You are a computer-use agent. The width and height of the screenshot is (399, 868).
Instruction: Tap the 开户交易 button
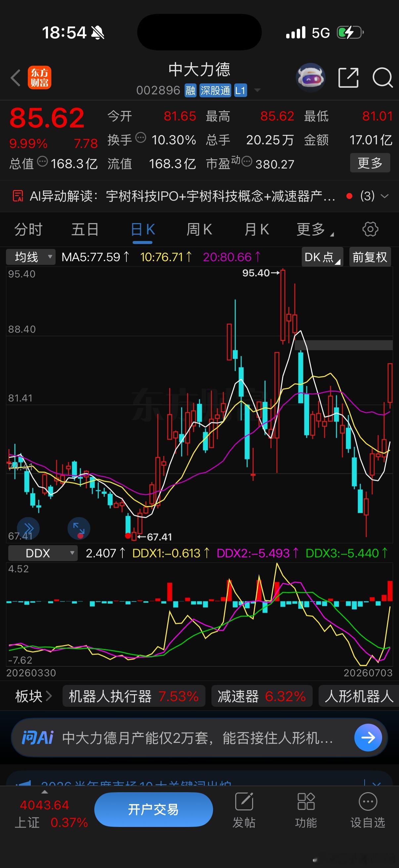[154, 809]
